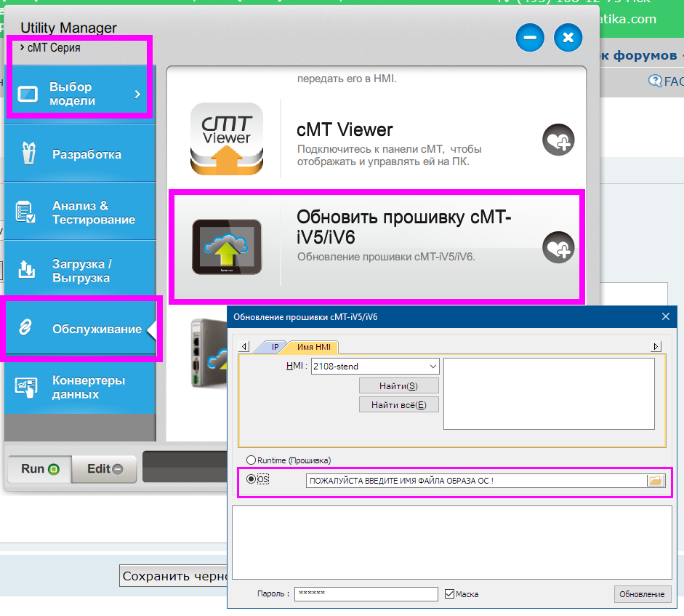Viewport: 684px width, 616px height.
Task: Click the Найти всё(E) button
Action: (x=399, y=404)
